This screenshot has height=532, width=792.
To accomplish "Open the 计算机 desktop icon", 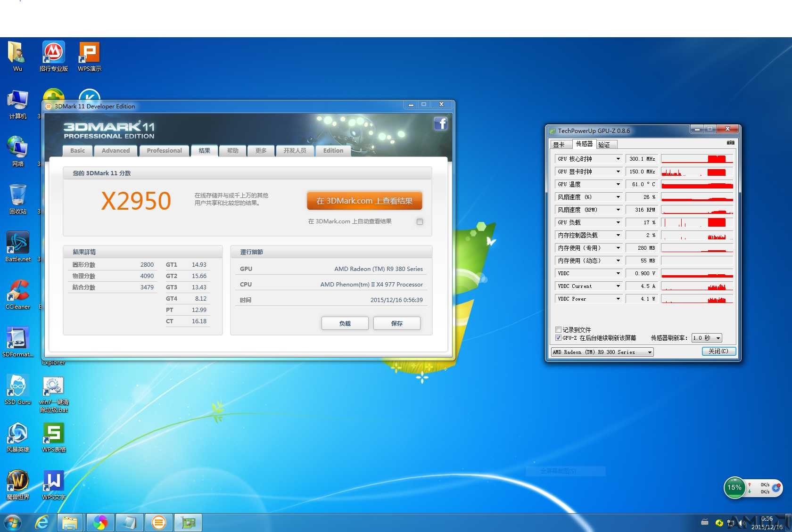I will [17, 105].
